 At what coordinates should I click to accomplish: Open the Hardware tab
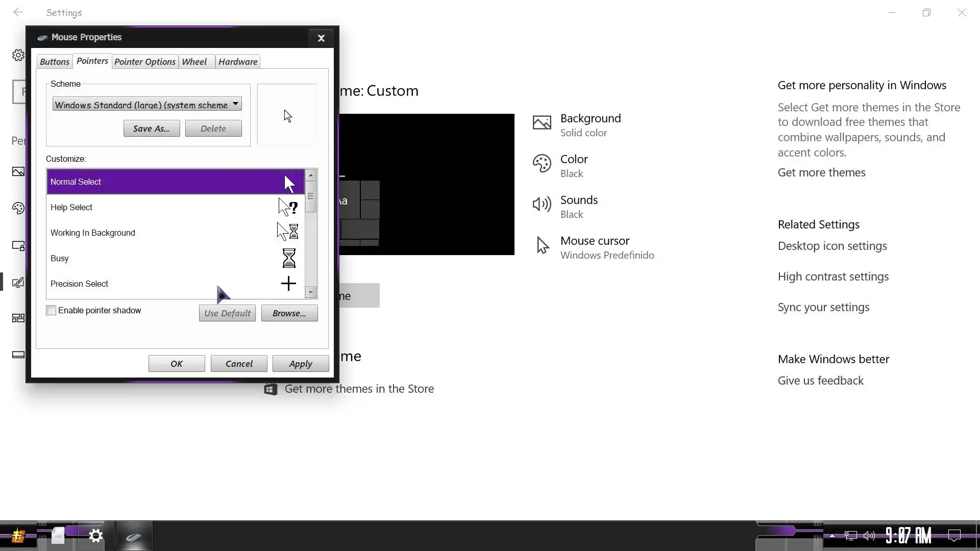click(238, 62)
